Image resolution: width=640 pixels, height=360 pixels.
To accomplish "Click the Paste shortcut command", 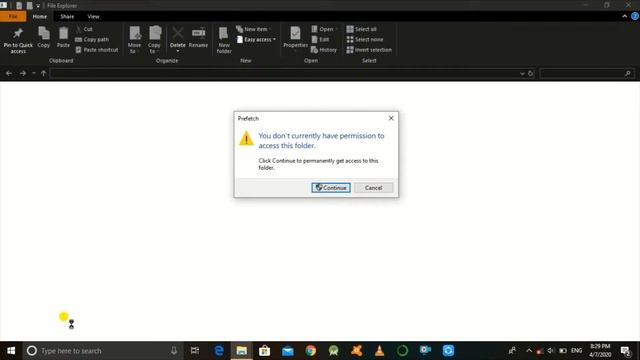I will tap(97, 50).
